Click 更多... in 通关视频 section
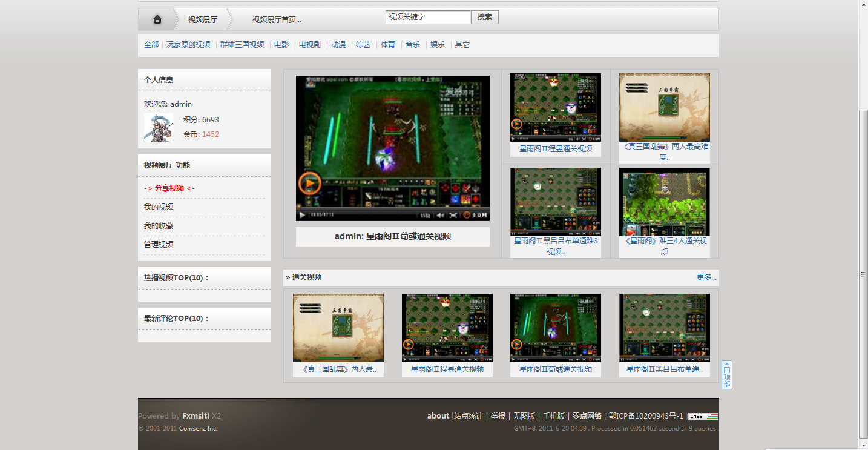This screenshot has height=450, width=868. 706,277
